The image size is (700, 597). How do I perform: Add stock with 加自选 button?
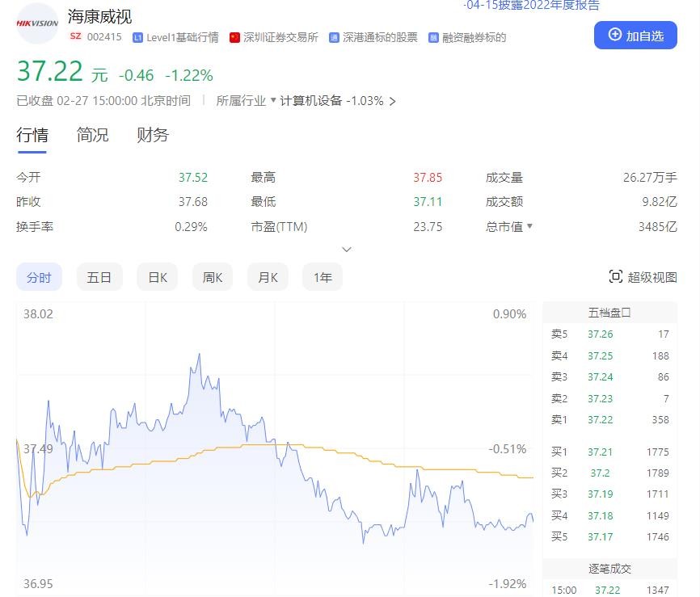pos(635,35)
